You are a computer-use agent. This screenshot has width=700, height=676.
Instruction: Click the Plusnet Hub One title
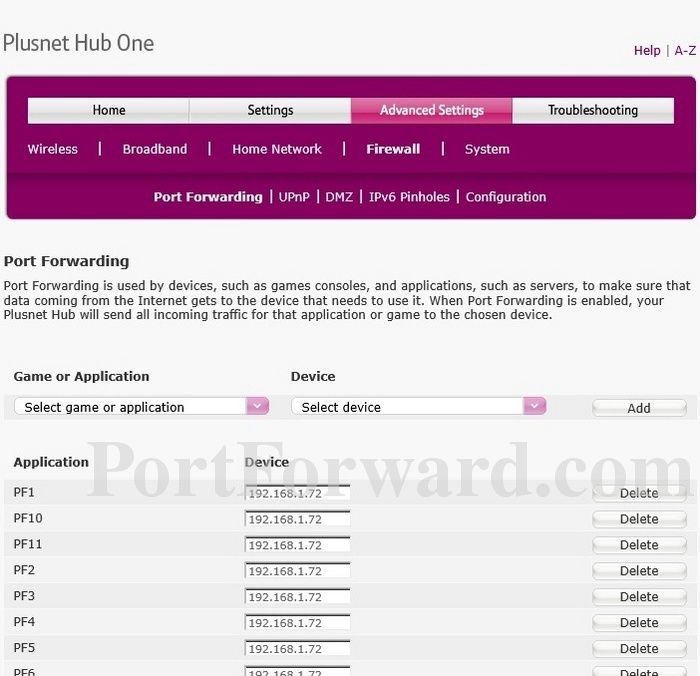[x=79, y=43]
